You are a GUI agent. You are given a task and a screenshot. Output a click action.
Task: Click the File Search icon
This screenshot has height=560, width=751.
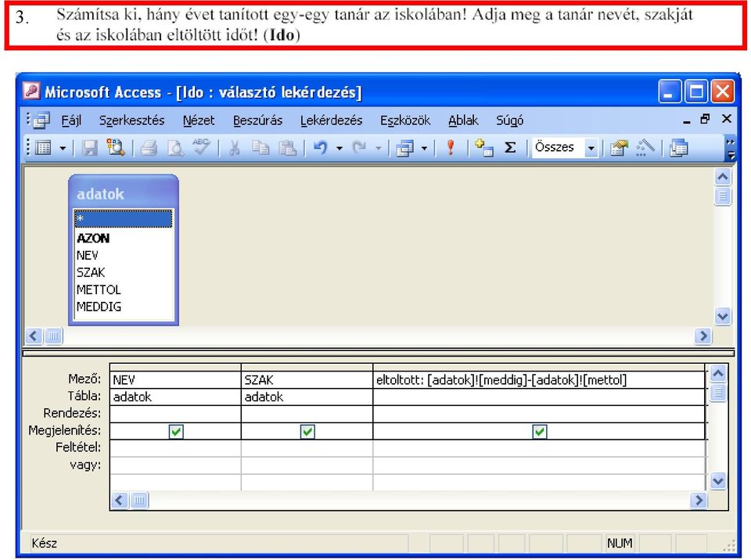click(116, 148)
